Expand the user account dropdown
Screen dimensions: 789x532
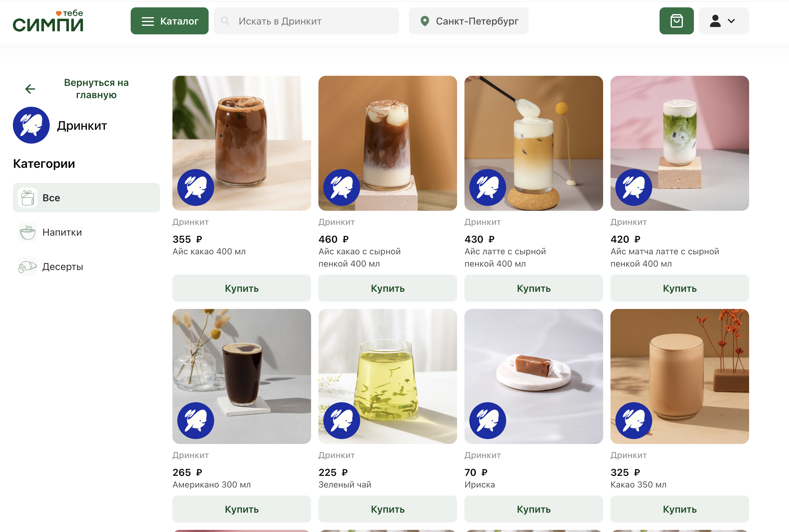tap(724, 21)
